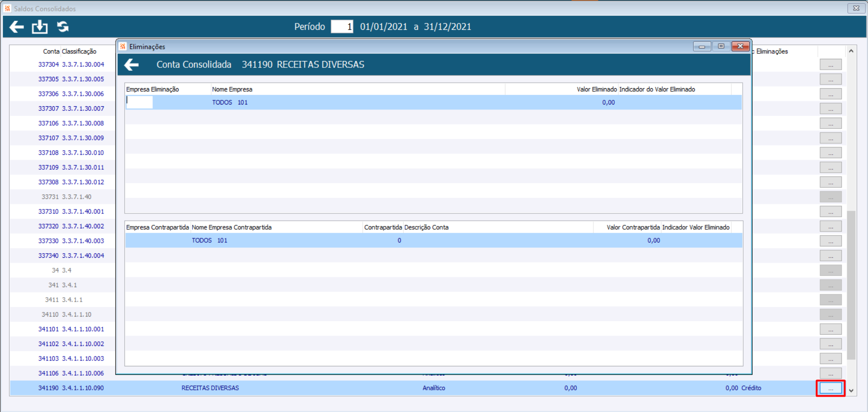Select account number 341102
Viewport: 868px width, 412px height.
click(48, 344)
